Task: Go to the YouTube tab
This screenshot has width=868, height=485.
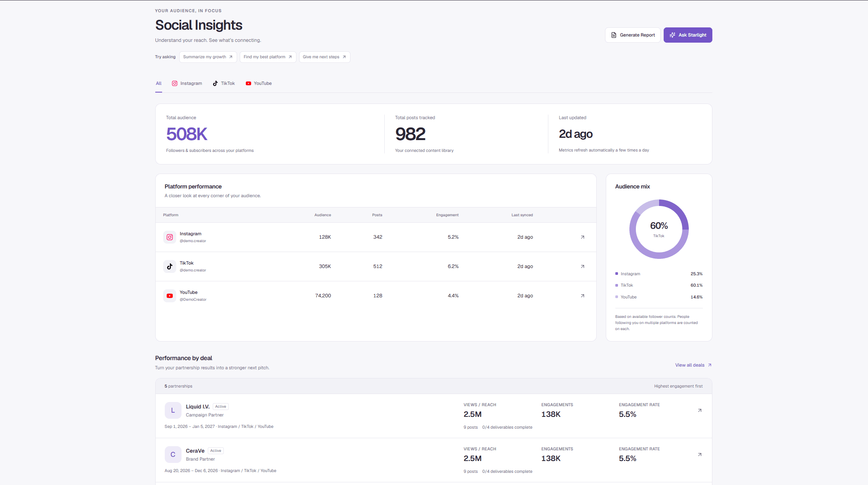Action: 259,83
